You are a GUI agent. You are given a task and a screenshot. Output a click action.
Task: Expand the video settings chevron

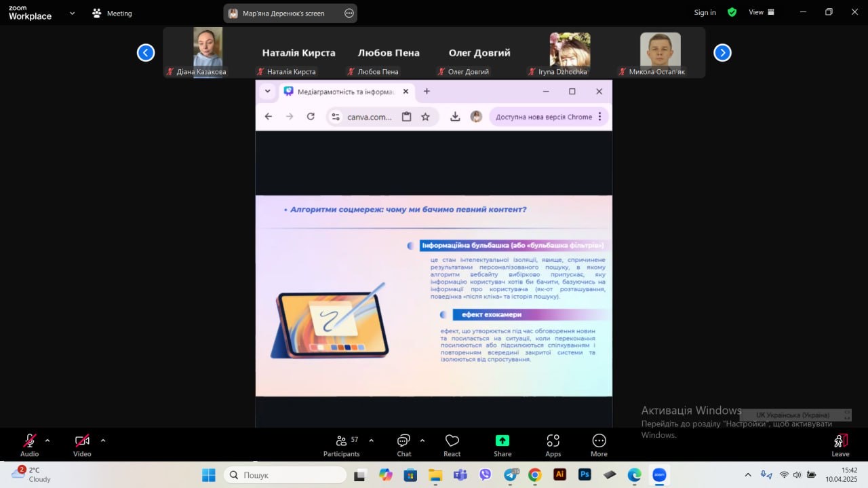tap(103, 440)
